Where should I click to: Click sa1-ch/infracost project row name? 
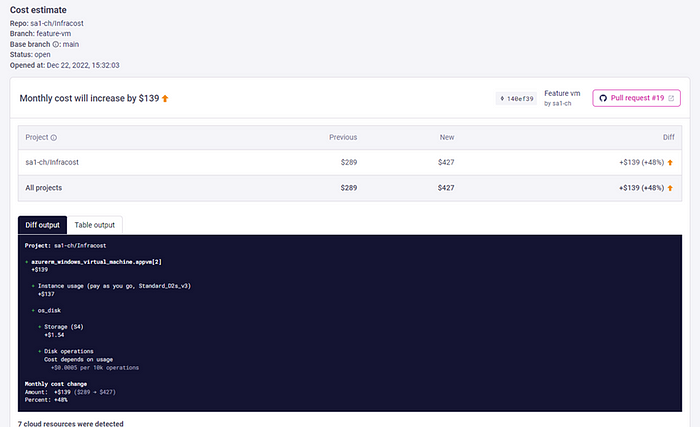point(52,162)
